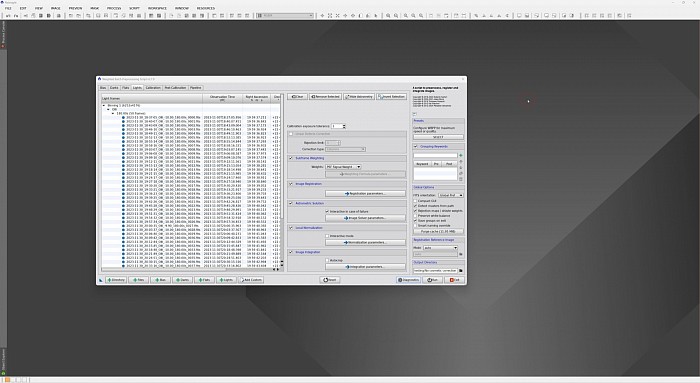Click the Registration parameters button

click(365, 194)
